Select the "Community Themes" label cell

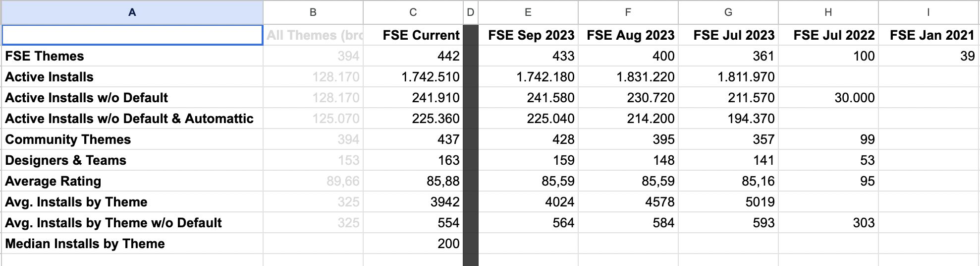pos(132,139)
